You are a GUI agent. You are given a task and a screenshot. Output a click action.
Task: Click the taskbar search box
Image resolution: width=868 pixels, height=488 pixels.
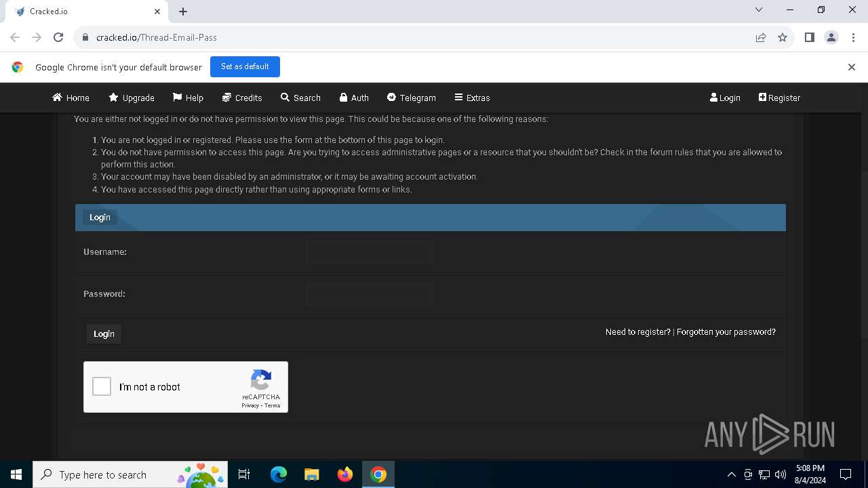point(131,474)
